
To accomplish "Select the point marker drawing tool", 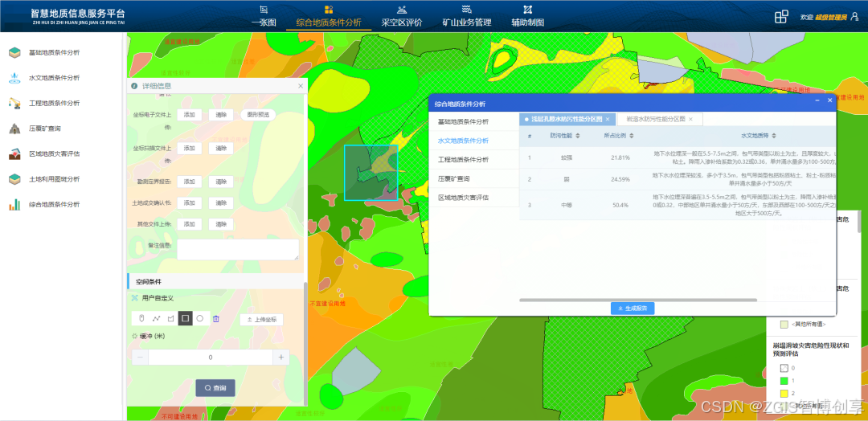I will coord(141,318).
